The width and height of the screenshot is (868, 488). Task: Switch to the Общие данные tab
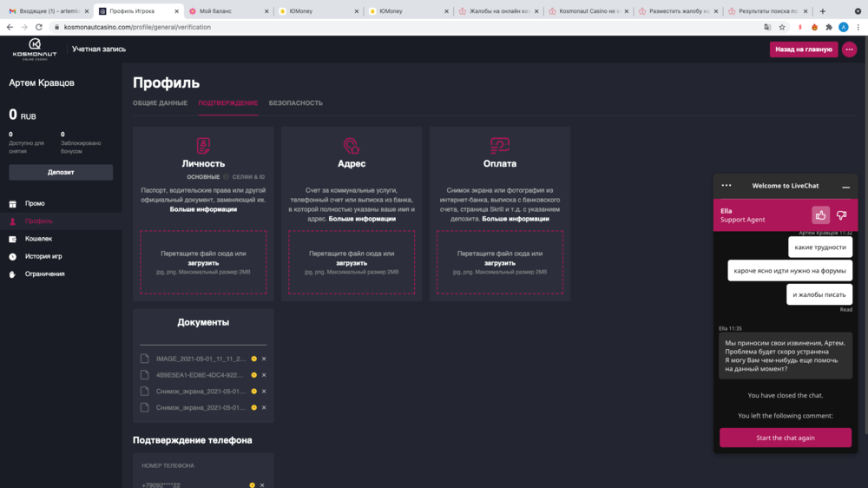160,103
